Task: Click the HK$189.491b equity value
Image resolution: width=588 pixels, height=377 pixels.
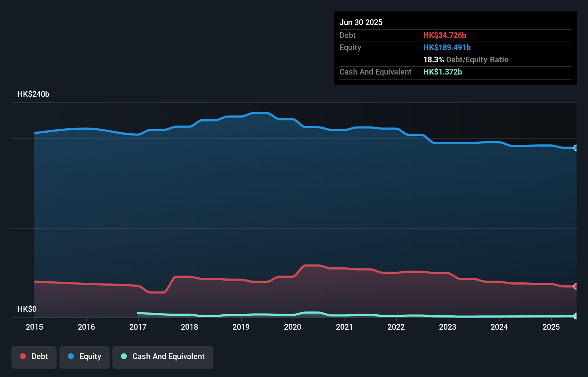Action: [447, 47]
